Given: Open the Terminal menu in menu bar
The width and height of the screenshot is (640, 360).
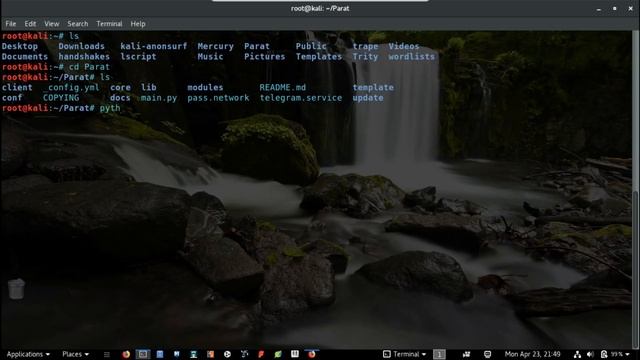Looking at the screenshot, I should 109,24.
